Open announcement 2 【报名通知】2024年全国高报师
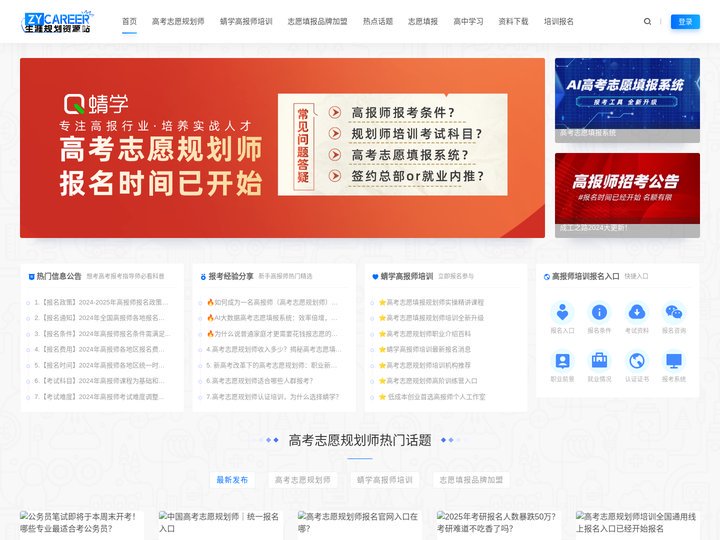Image resolution: width=720 pixels, height=540 pixels. tap(99, 318)
